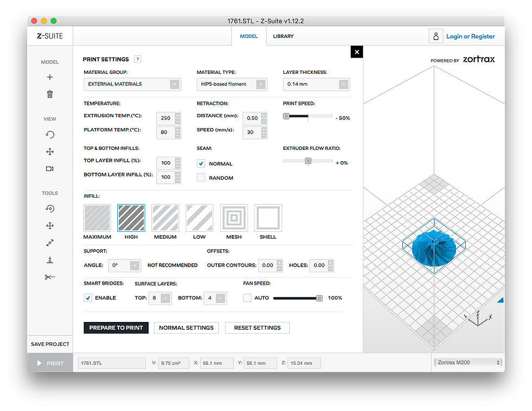This screenshot has height=411, width=532.
Task: Click the Holes offset field
Action: [319, 265]
